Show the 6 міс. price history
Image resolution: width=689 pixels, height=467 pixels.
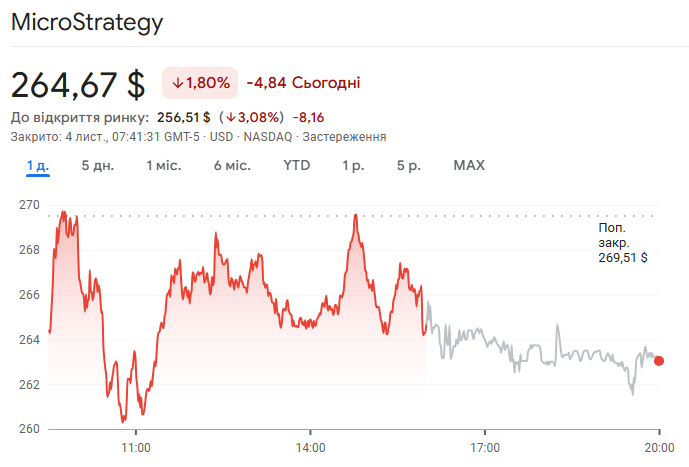tap(232, 165)
